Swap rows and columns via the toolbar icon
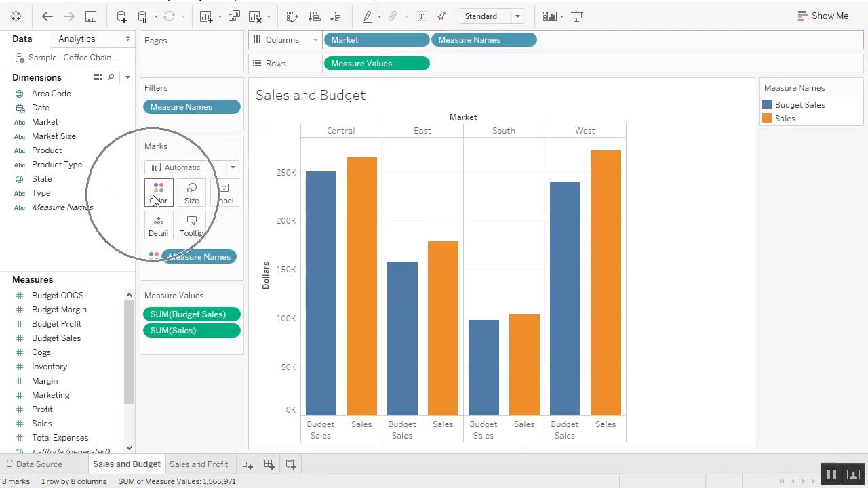This screenshot has height=488, width=868. [292, 16]
